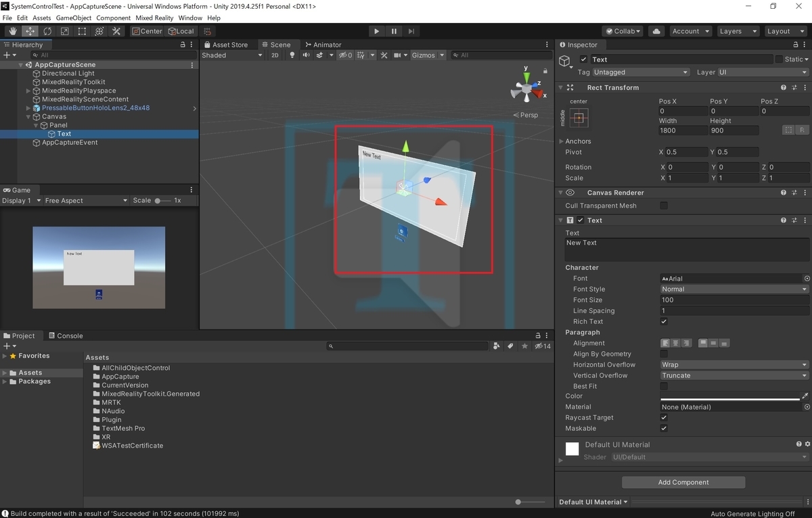Switch to the Console tab
812x518 pixels.
pyautogui.click(x=65, y=335)
